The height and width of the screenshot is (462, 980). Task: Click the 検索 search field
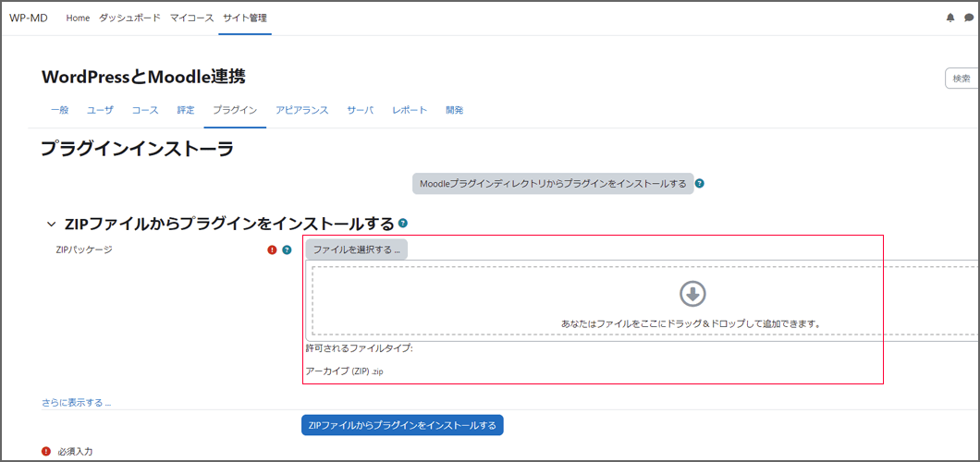(962, 79)
